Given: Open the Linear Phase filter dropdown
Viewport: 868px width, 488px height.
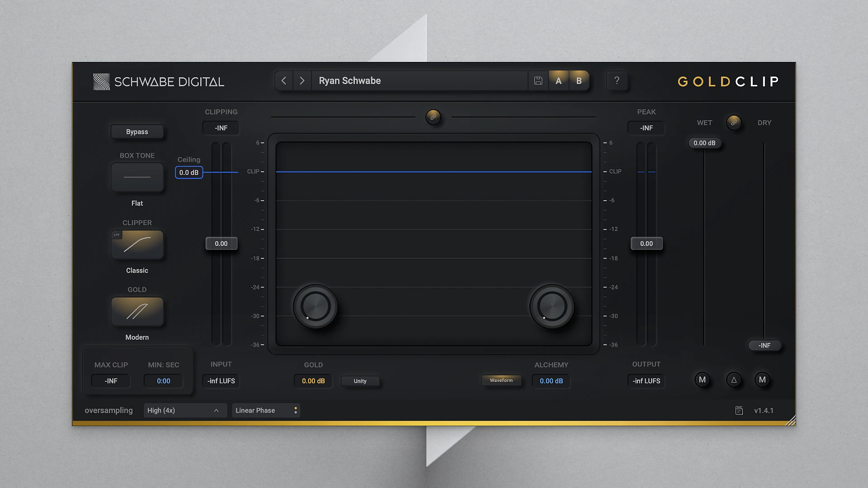Looking at the screenshot, I should click(265, 410).
